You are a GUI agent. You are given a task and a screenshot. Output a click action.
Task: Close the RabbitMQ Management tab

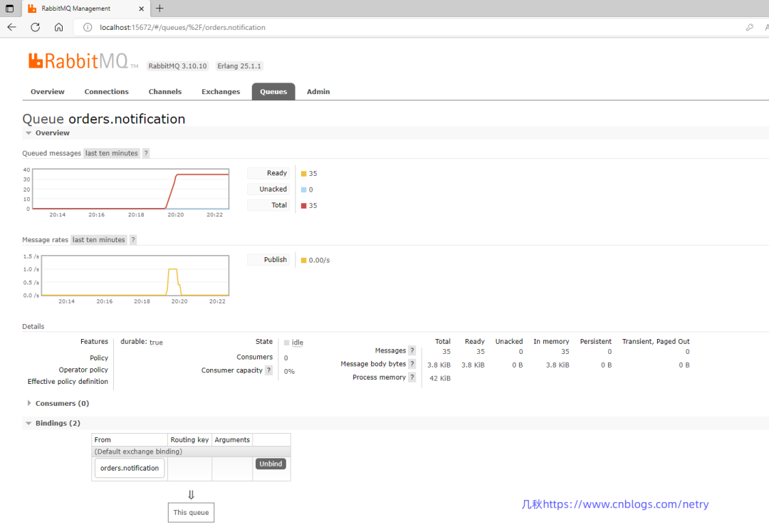point(141,9)
